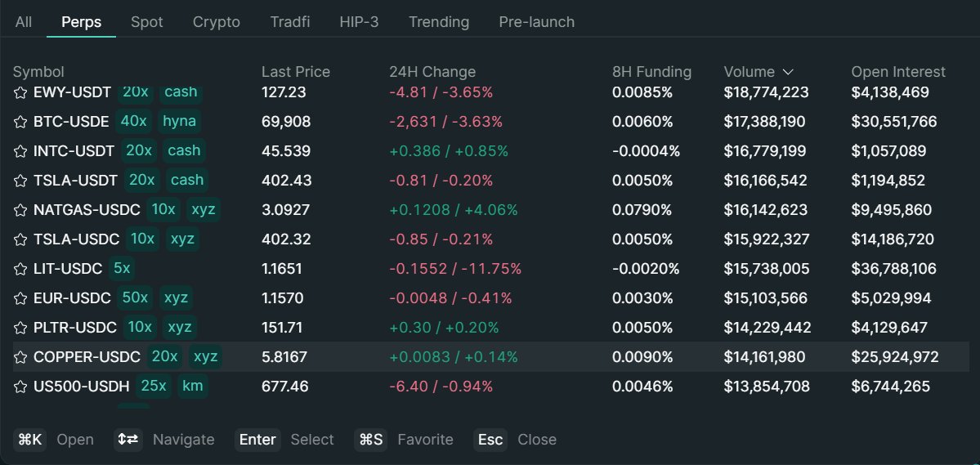Toggle the star for LIT-USDC
980x465 pixels.
coord(21,269)
